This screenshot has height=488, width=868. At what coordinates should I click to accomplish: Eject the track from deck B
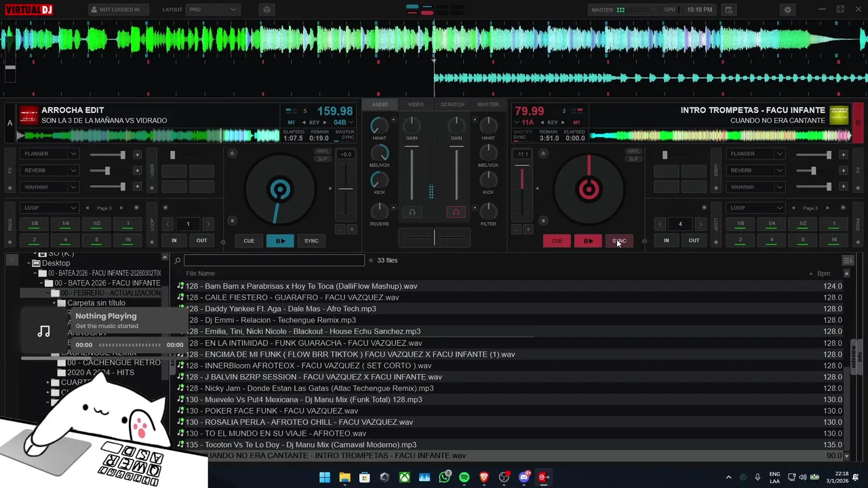pyautogui.click(x=542, y=153)
